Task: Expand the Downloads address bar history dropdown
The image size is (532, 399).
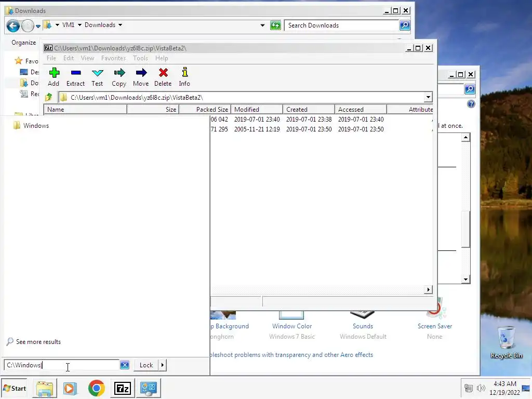Action: tap(262, 25)
